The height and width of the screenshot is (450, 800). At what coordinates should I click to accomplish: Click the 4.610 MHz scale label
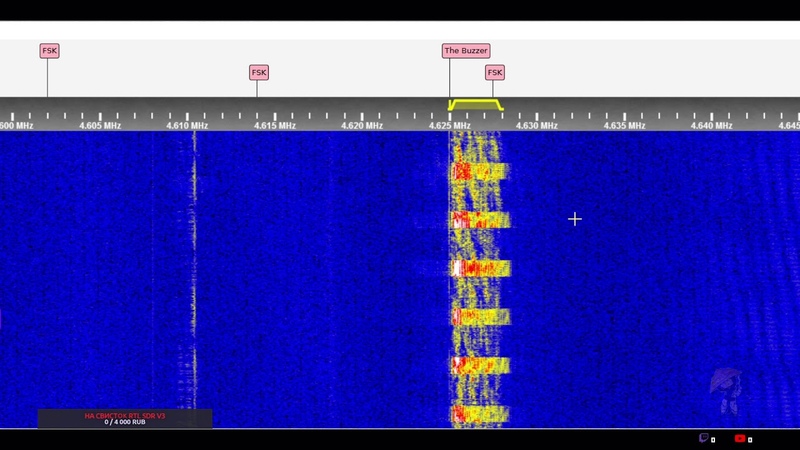[x=187, y=126]
